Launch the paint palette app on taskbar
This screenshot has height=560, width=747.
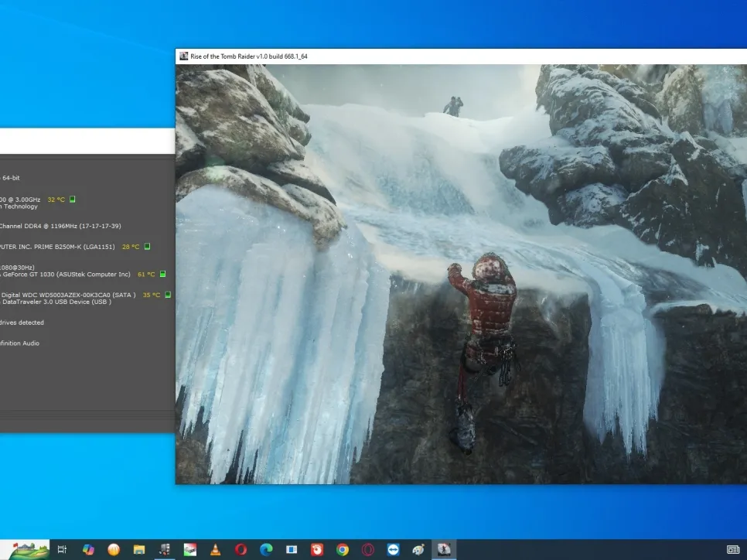(418, 549)
